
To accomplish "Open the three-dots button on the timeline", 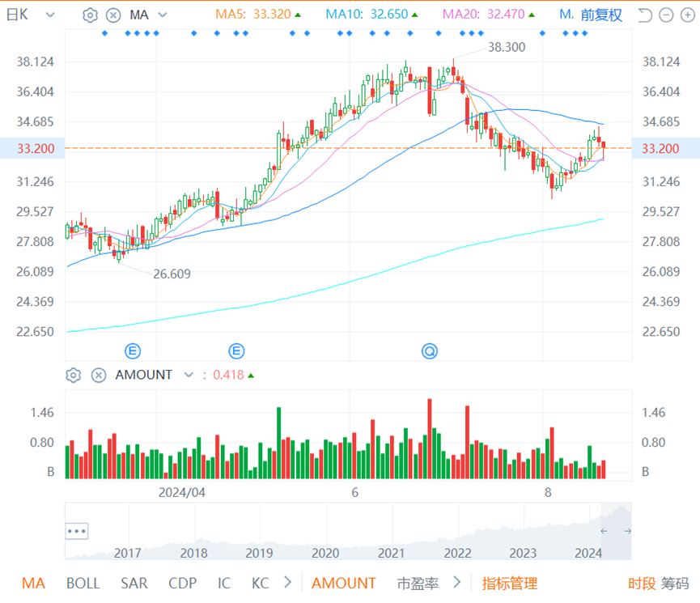I will tap(77, 531).
